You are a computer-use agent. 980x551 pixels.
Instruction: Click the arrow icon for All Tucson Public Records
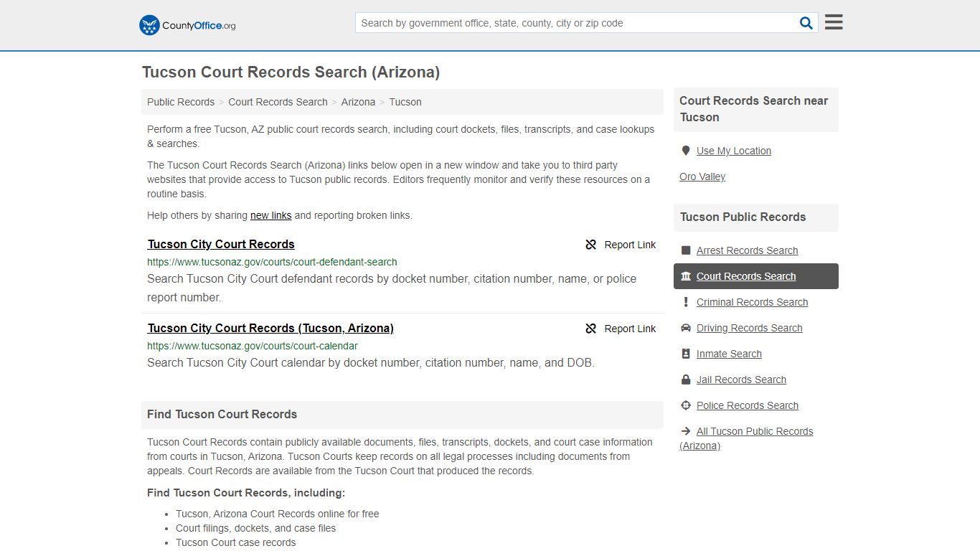(x=686, y=431)
